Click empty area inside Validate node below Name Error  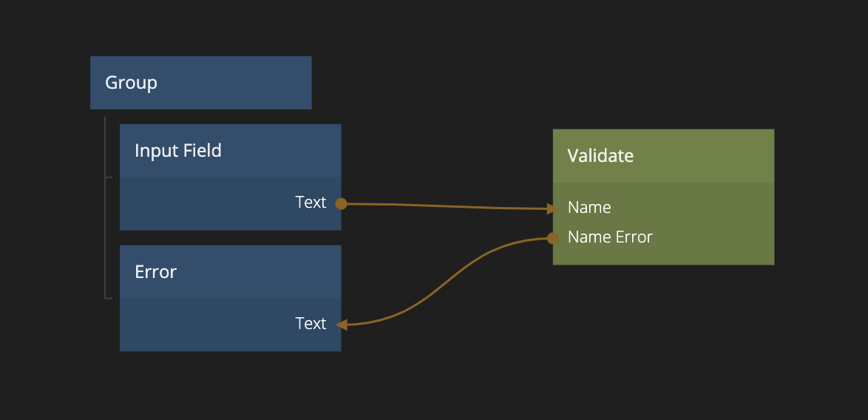pyautogui.click(x=663, y=255)
